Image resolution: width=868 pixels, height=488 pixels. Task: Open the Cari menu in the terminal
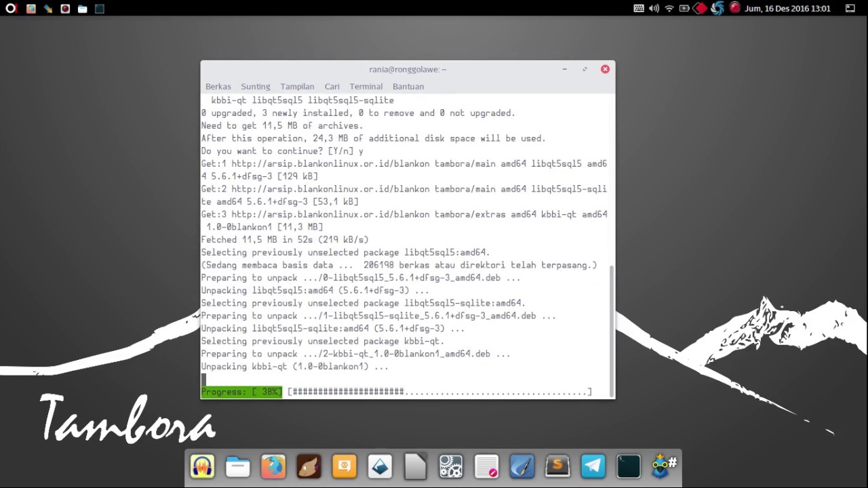(332, 87)
